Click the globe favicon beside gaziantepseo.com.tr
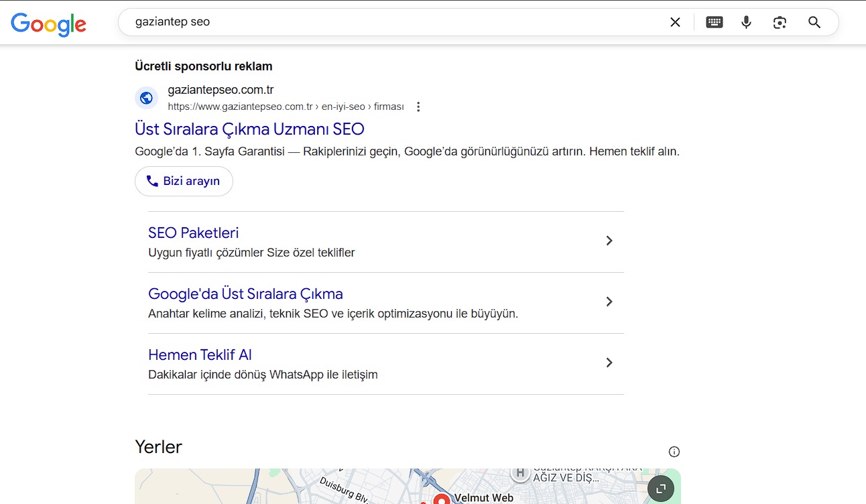This screenshot has width=866, height=504. [x=146, y=98]
